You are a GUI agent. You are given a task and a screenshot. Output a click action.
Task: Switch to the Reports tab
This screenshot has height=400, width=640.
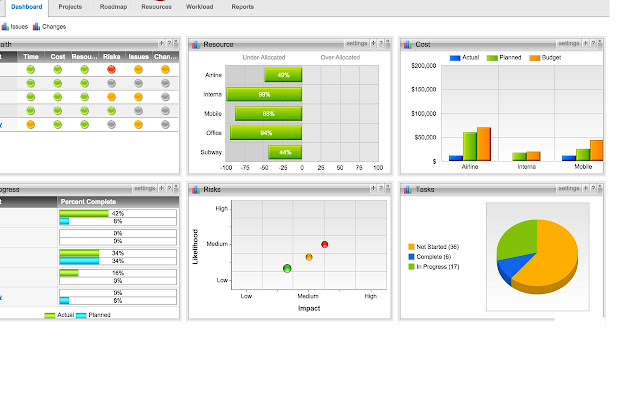242,7
